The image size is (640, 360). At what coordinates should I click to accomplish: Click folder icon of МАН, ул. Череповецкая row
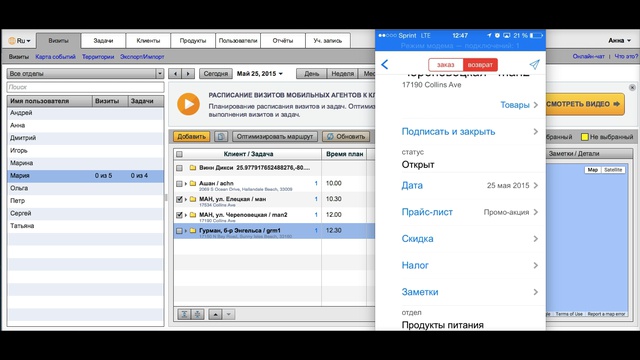[x=193, y=215]
